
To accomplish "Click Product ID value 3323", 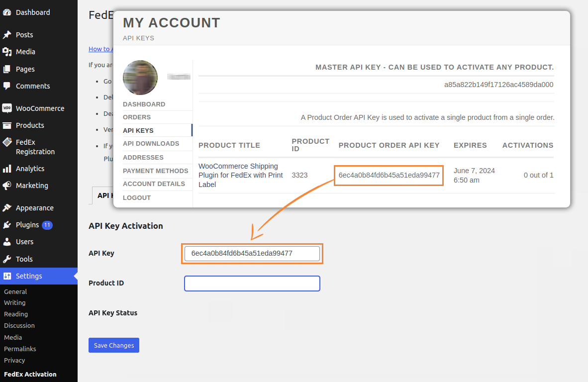I will (x=299, y=175).
